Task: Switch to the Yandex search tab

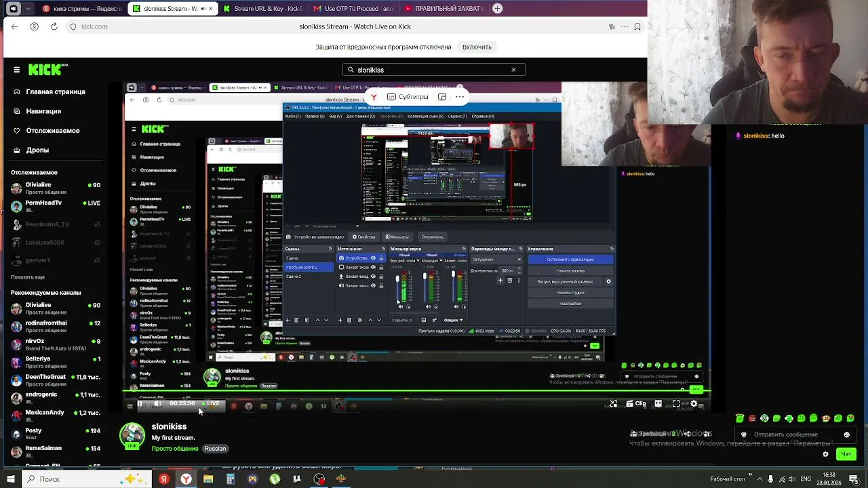Action: coord(81,9)
